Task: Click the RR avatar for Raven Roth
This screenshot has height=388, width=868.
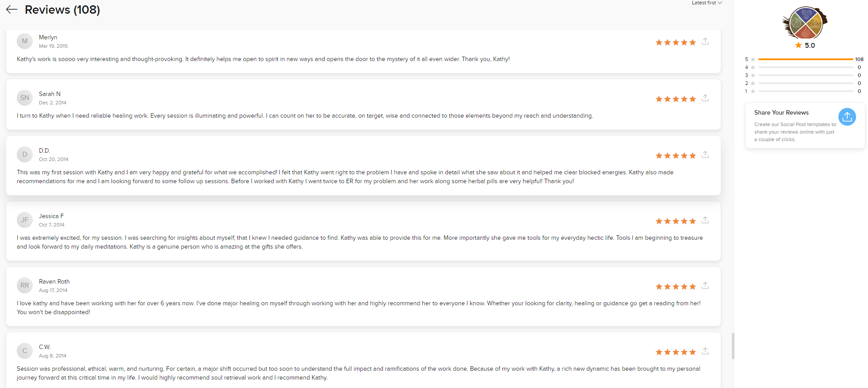Action: coord(25,285)
